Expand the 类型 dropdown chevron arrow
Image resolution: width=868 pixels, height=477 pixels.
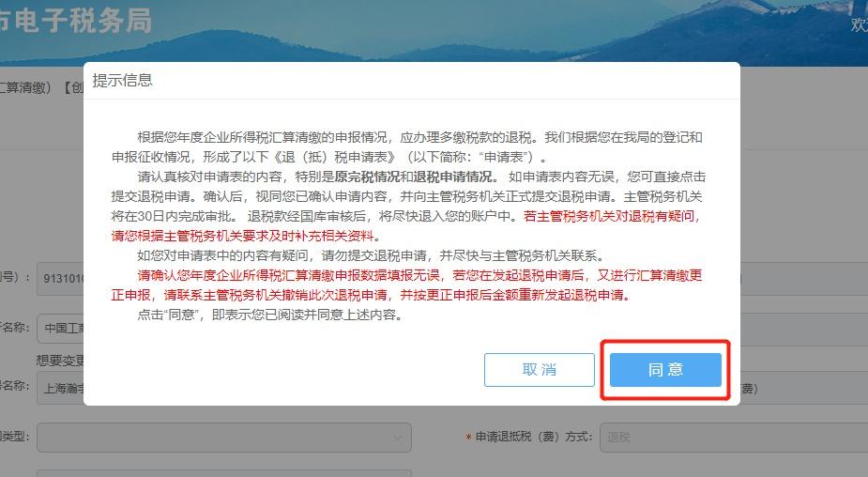[x=398, y=438]
